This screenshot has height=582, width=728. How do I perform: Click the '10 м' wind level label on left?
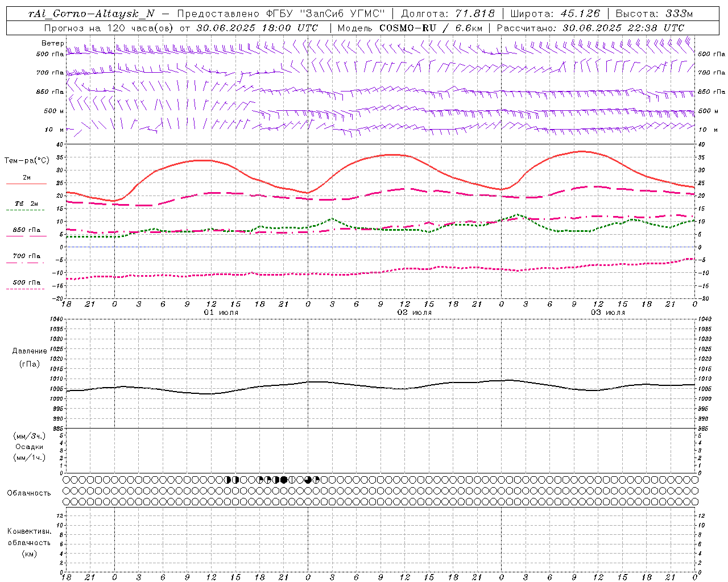tap(54, 130)
